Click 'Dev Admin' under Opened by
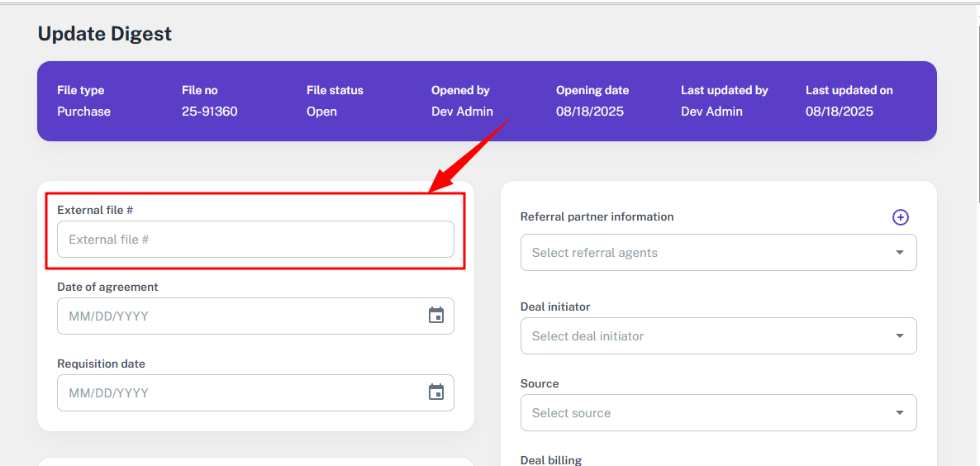This screenshot has height=466, width=980. point(462,112)
